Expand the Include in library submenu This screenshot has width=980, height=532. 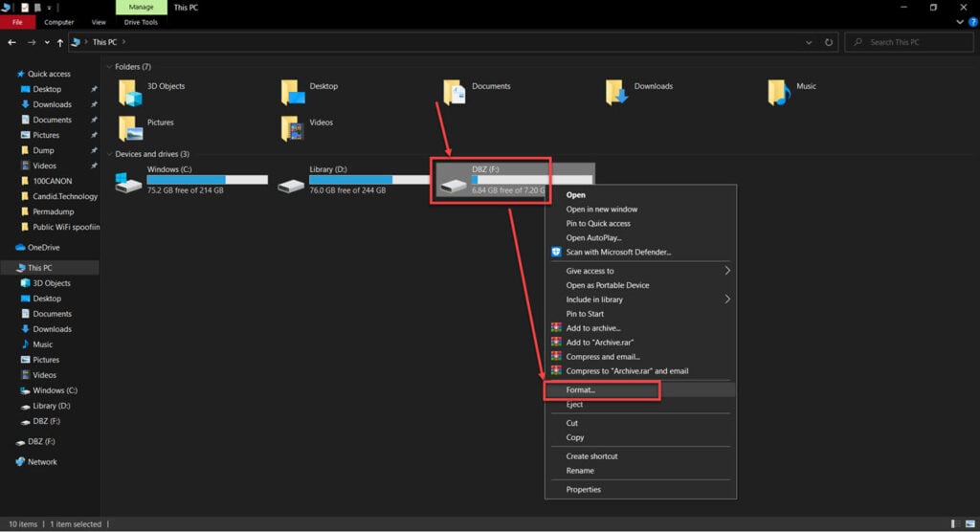coord(727,299)
